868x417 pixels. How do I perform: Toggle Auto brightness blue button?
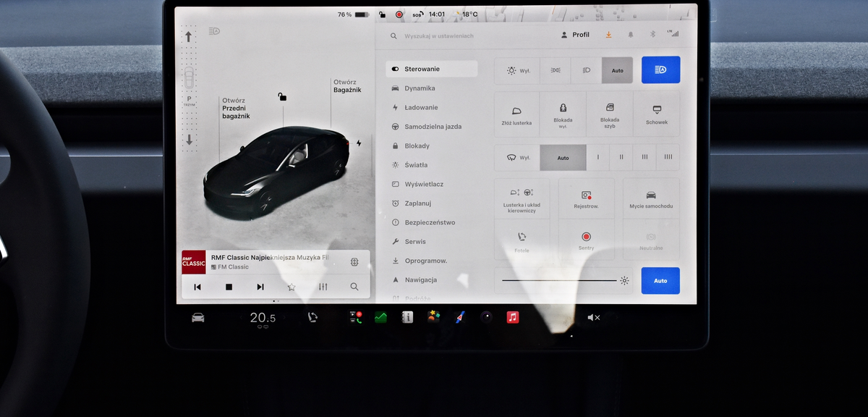[x=660, y=280]
